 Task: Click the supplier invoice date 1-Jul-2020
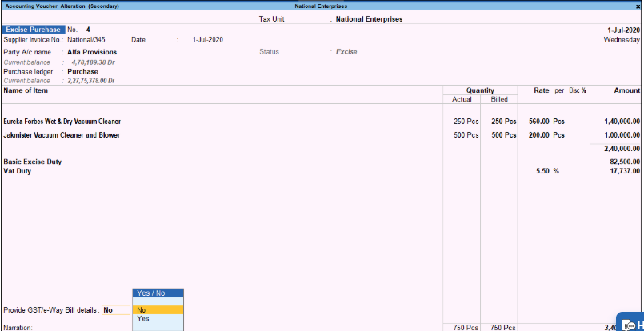pyautogui.click(x=208, y=40)
